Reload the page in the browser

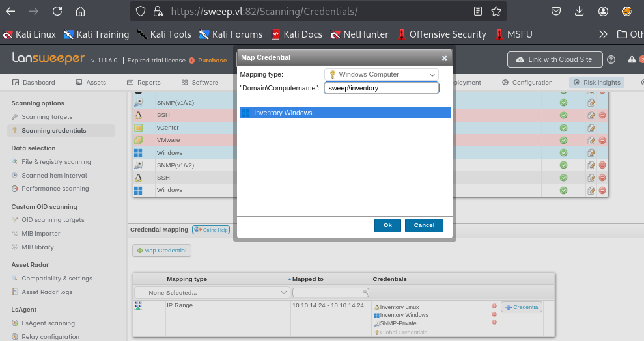point(57,11)
